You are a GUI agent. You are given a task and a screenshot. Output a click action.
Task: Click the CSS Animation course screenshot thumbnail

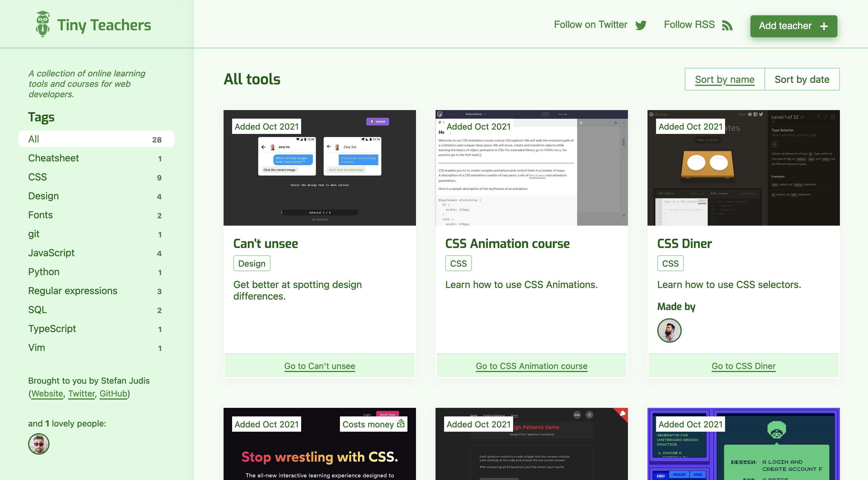pyautogui.click(x=531, y=168)
